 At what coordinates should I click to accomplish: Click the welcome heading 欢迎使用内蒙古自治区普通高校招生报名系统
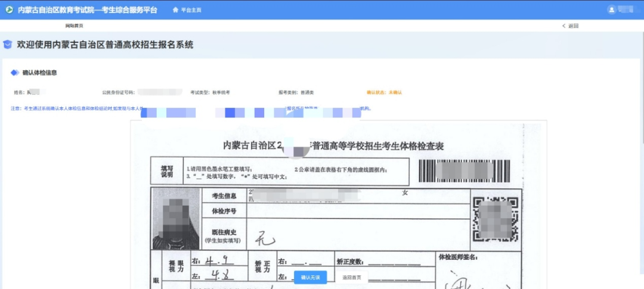tap(105, 45)
